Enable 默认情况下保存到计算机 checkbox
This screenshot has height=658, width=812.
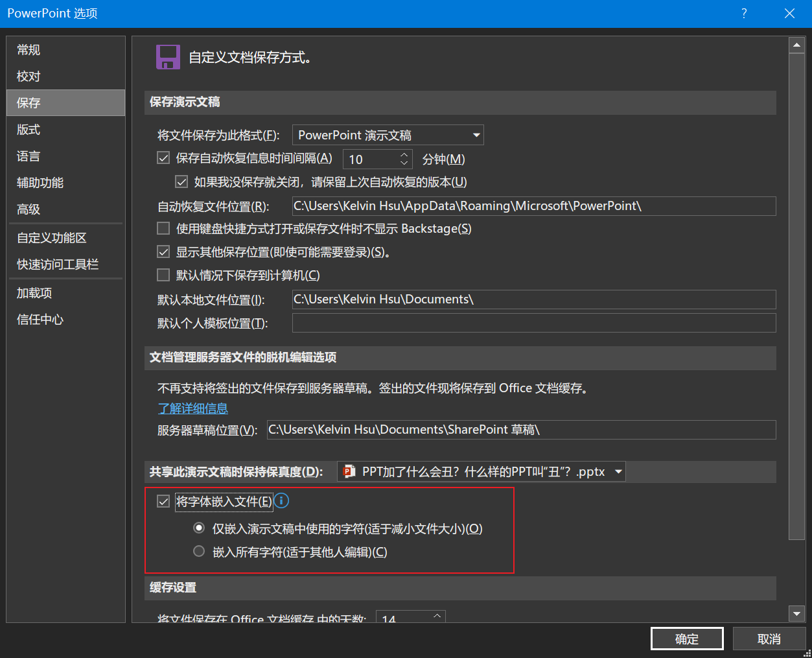163,275
